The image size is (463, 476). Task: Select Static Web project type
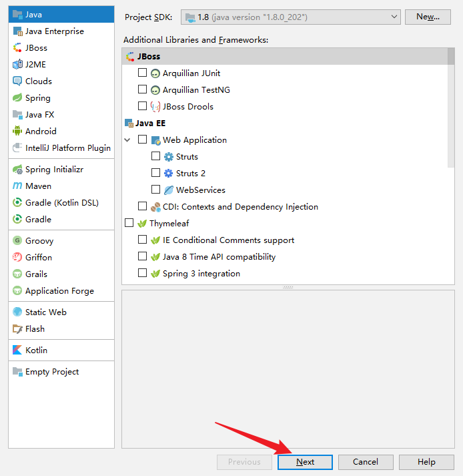click(x=61, y=312)
